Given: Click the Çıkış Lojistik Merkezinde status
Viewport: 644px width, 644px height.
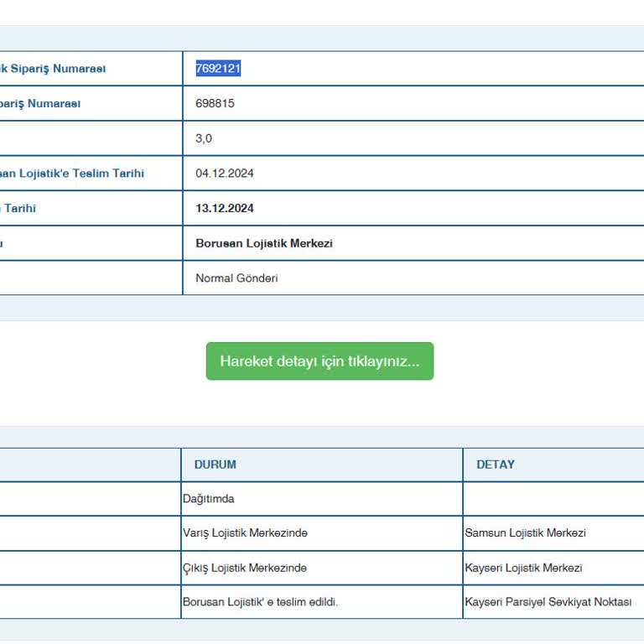Looking at the screenshot, I should [245, 568].
